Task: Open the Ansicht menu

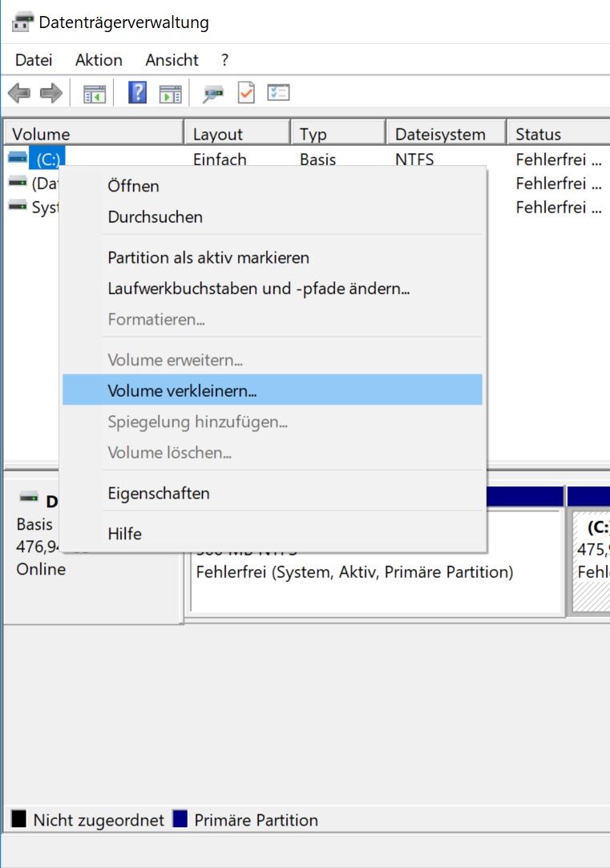Action: [172, 60]
